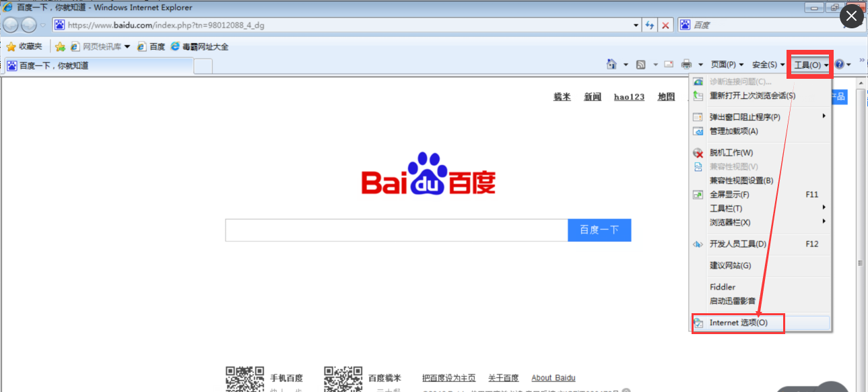Screen dimensions: 868x392
Task: Refresh the page using the refresh icon
Action: (650, 25)
